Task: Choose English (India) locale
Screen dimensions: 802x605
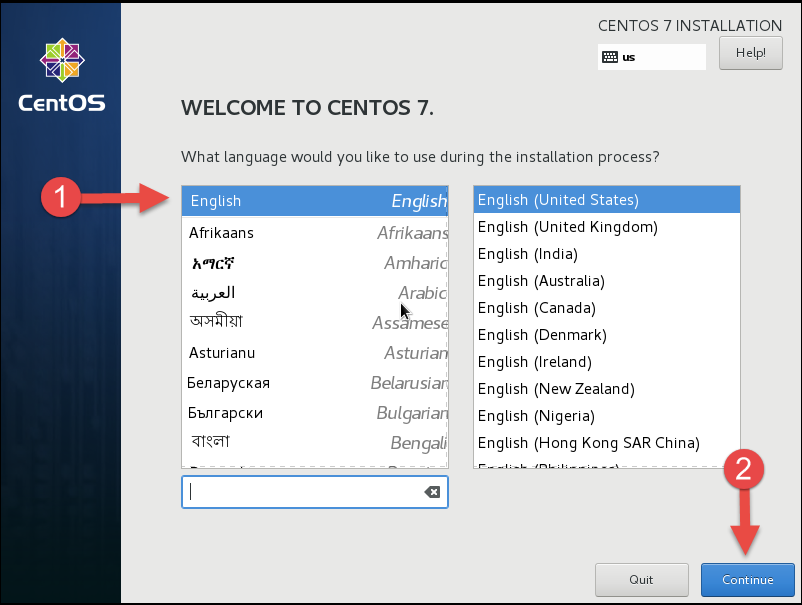Action: pos(607,254)
